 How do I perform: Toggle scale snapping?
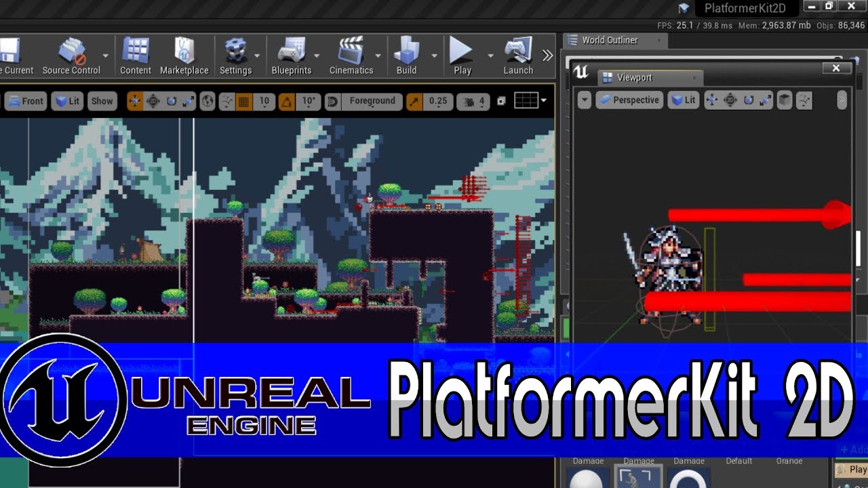(x=414, y=101)
